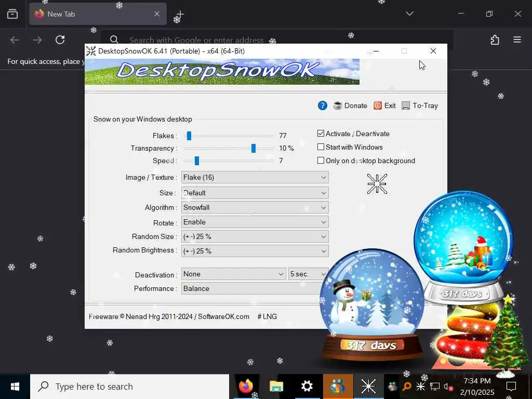This screenshot has width=532, height=399.
Task: Go forward in Firefox
Action: [37, 39]
